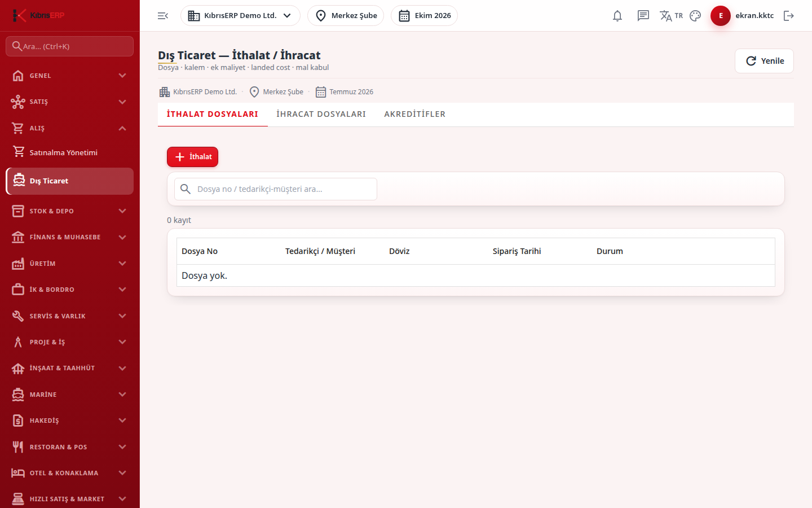The width and height of the screenshot is (812, 508).
Task: Click the Dosya No column header
Action: 200,251
